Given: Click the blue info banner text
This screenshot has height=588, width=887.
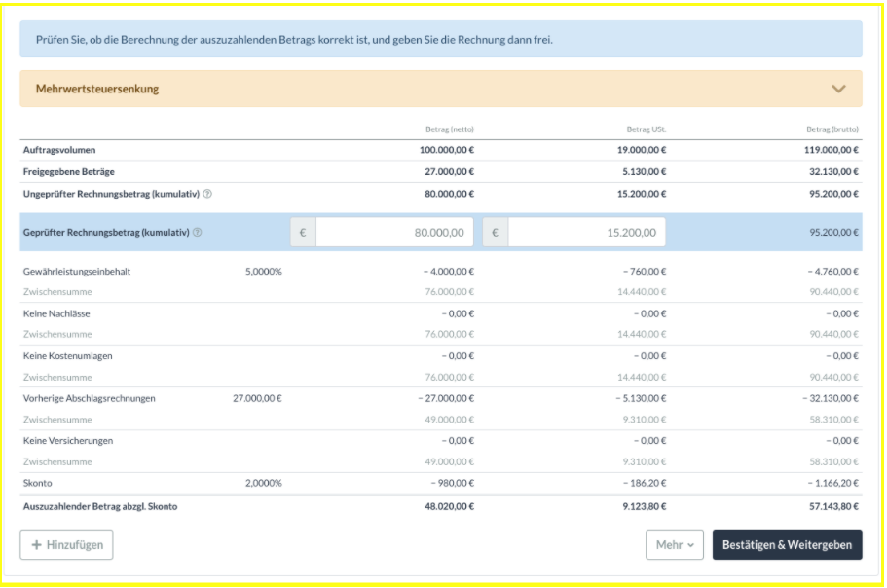Looking at the screenshot, I should point(294,40).
